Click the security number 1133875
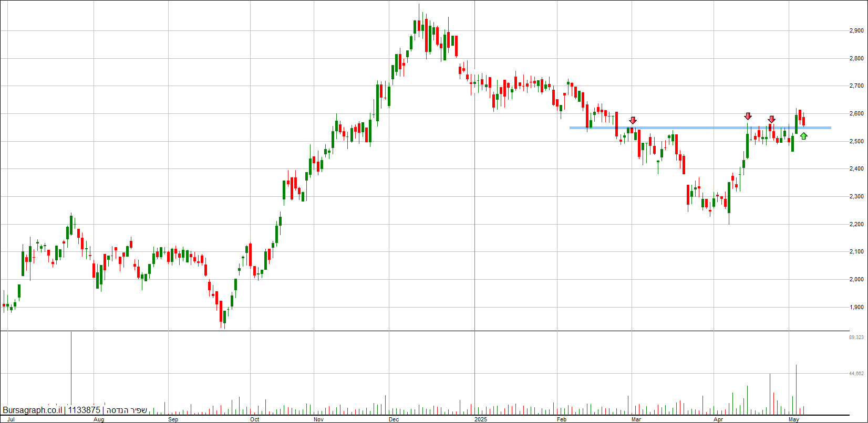 pos(84,410)
